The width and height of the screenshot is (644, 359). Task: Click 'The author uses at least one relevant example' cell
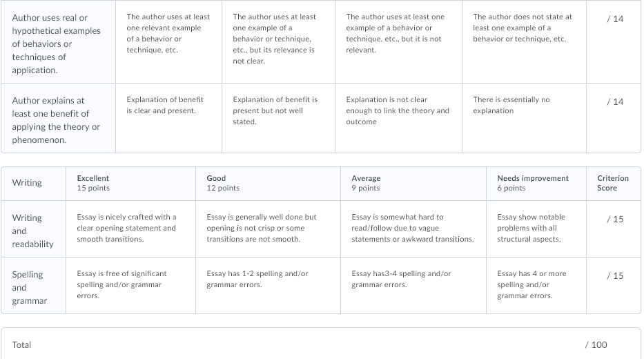[168, 41]
